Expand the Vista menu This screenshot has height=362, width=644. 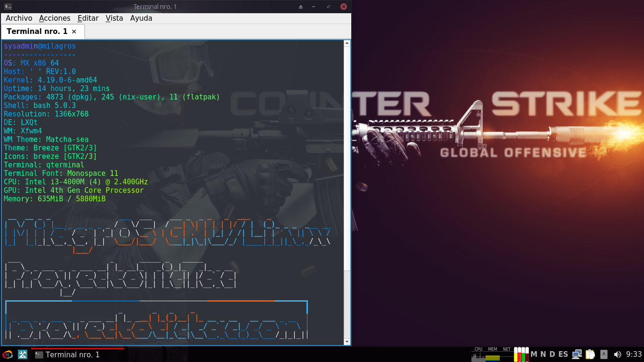point(114,18)
